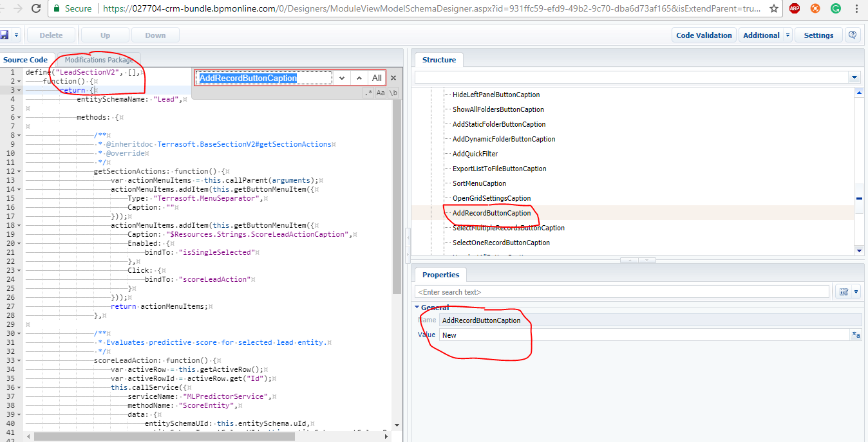The width and height of the screenshot is (868, 442).
Task: Collapse comment fold at line 8
Action: [19, 135]
